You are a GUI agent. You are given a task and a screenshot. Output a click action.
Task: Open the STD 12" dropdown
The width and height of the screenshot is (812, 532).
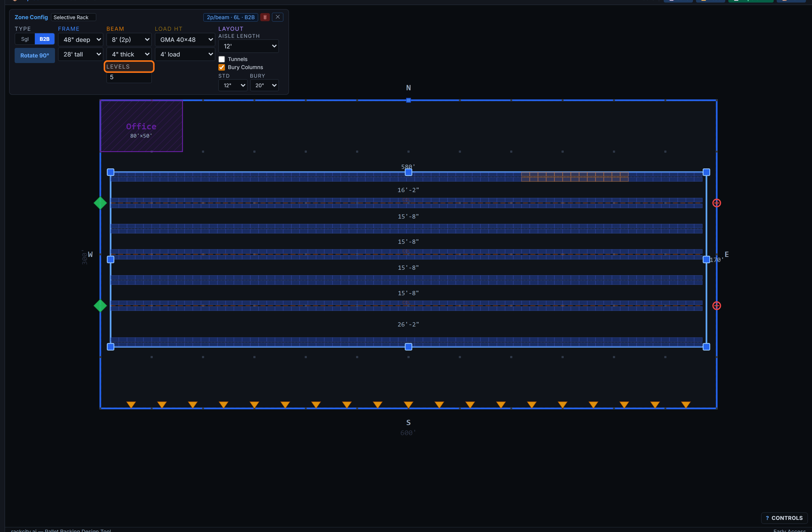[x=233, y=85]
